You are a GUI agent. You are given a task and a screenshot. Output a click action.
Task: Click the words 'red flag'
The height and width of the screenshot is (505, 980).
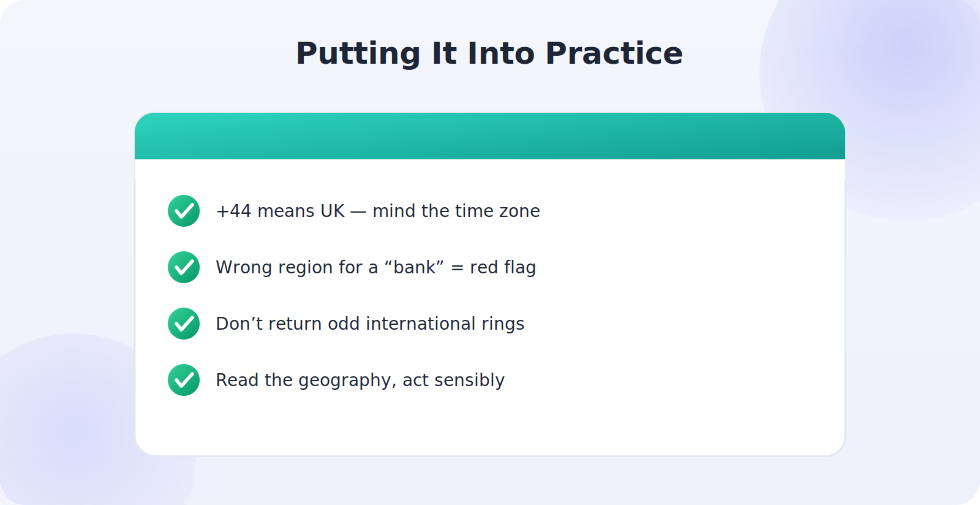(503, 267)
